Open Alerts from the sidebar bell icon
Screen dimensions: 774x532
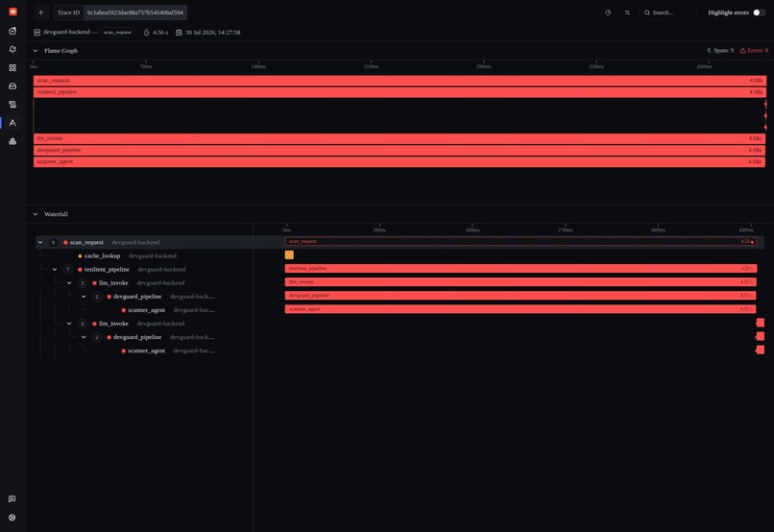click(x=12, y=49)
